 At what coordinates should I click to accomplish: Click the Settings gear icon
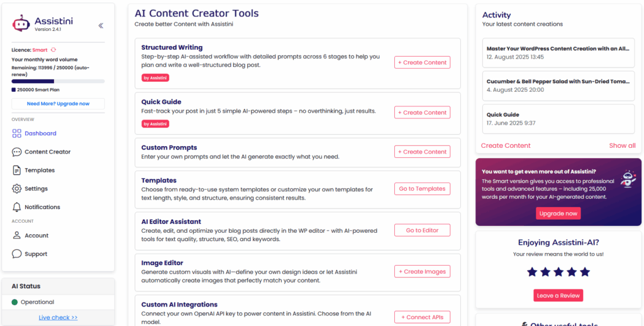tap(17, 189)
